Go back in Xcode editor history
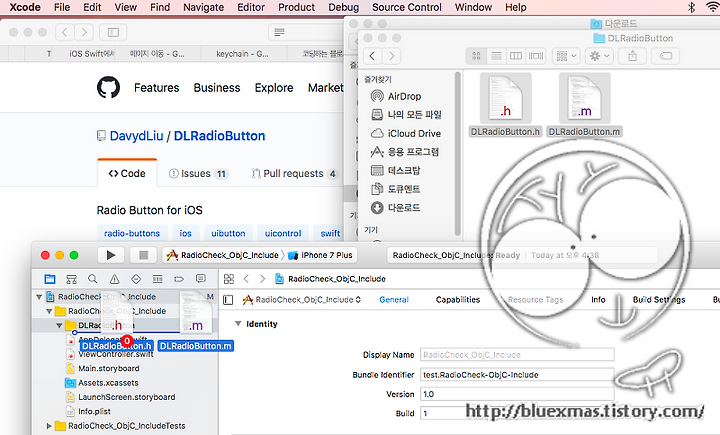The image size is (720, 435). pyautogui.click(x=246, y=279)
